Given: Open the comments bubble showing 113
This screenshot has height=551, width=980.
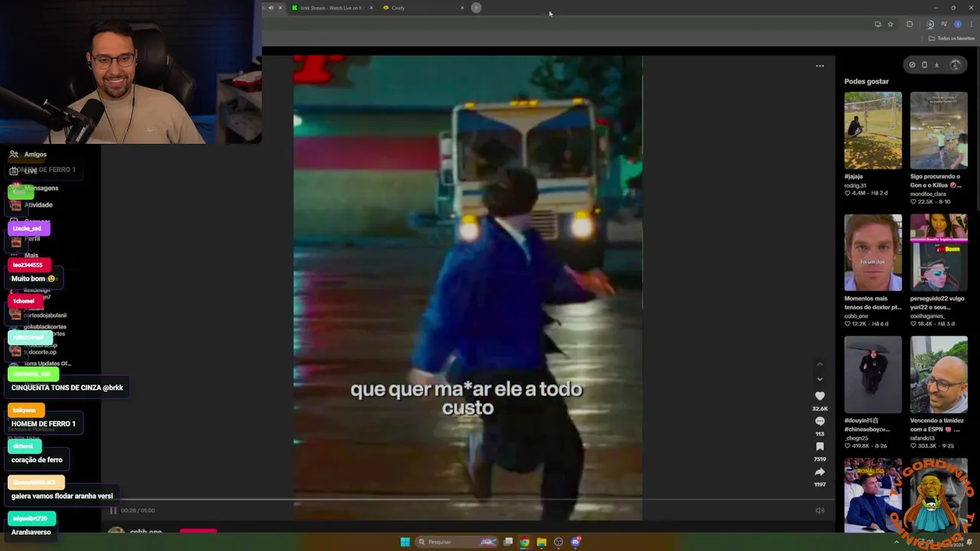Looking at the screenshot, I should (819, 422).
